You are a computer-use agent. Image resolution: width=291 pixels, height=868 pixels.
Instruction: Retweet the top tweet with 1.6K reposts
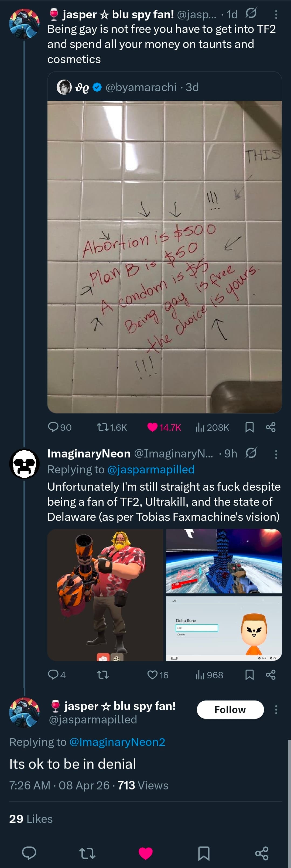(102, 427)
